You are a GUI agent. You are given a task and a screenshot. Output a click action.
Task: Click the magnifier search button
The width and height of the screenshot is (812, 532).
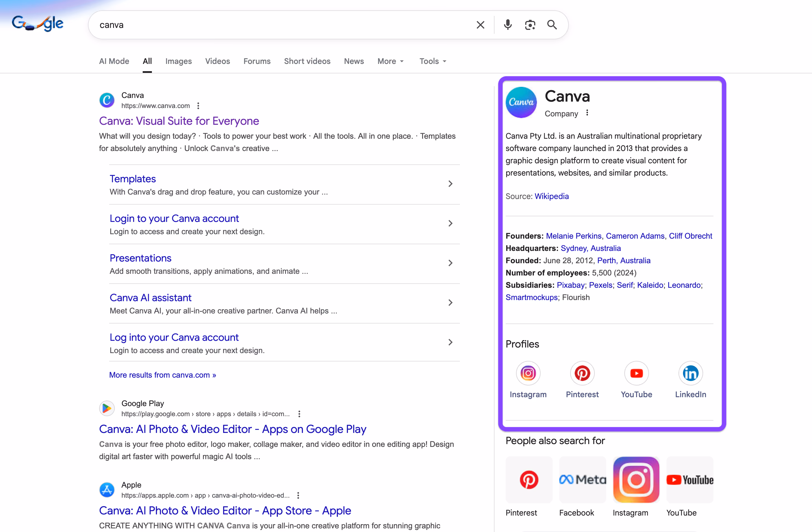pyautogui.click(x=552, y=25)
